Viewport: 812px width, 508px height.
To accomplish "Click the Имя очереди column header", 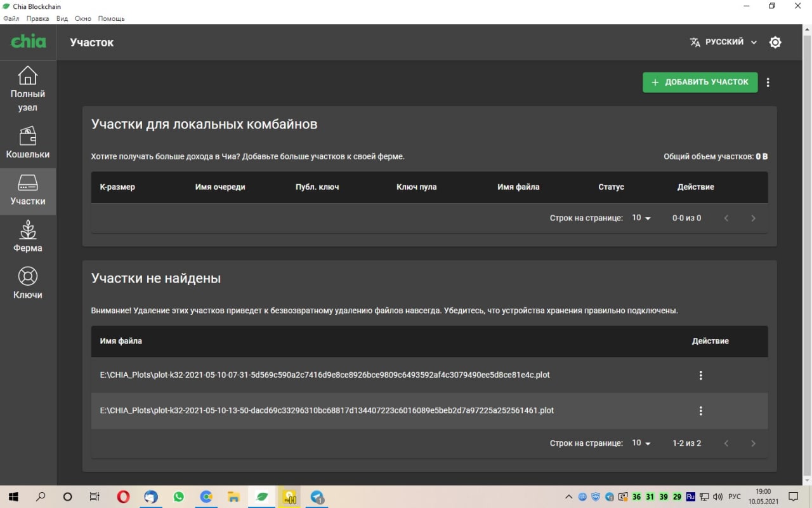I will pos(220,187).
